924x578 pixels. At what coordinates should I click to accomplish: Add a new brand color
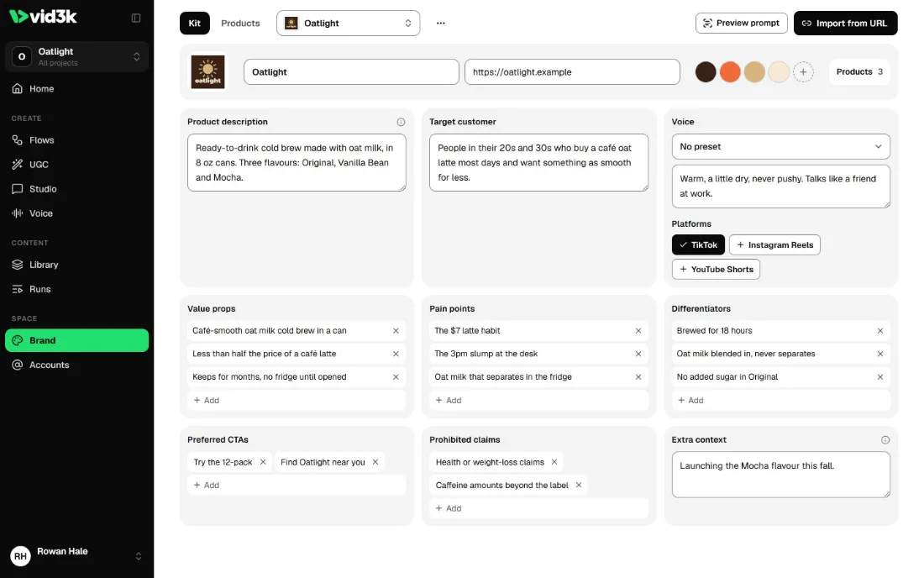coord(802,72)
